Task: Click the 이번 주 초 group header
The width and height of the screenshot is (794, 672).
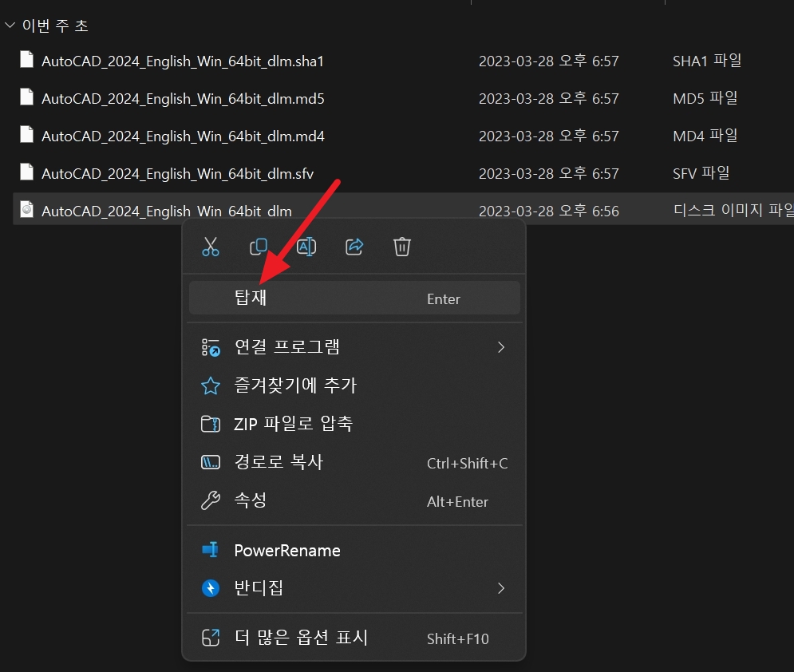Action: point(55,26)
